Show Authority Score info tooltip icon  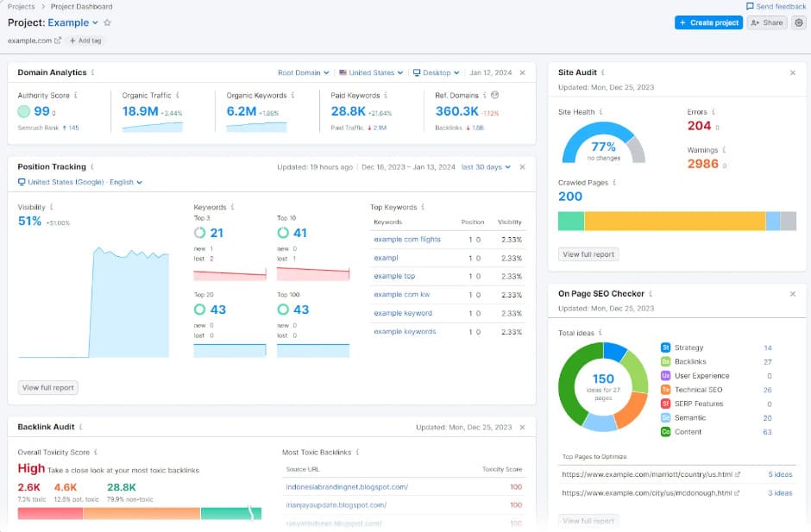tap(76, 95)
